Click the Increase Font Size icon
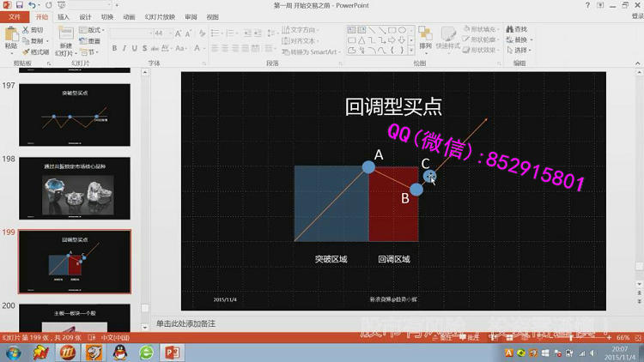Image resolution: width=644 pixels, height=362 pixels. (179, 33)
